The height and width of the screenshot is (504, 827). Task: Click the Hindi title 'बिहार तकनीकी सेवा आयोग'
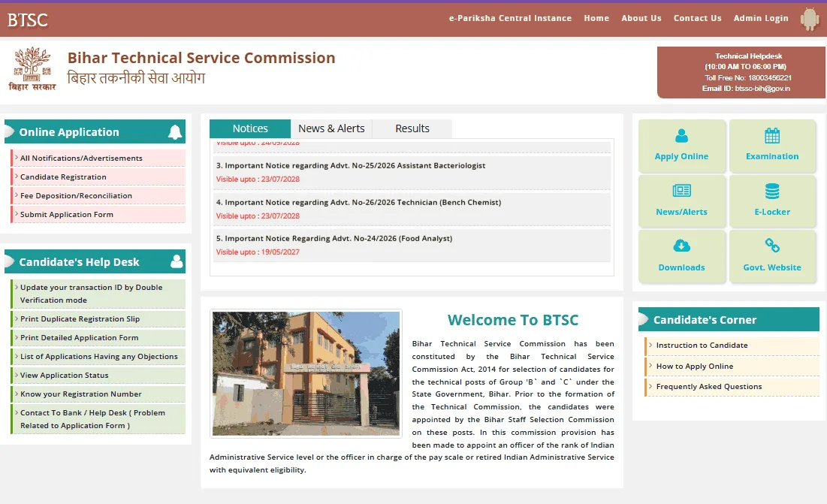(x=136, y=78)
